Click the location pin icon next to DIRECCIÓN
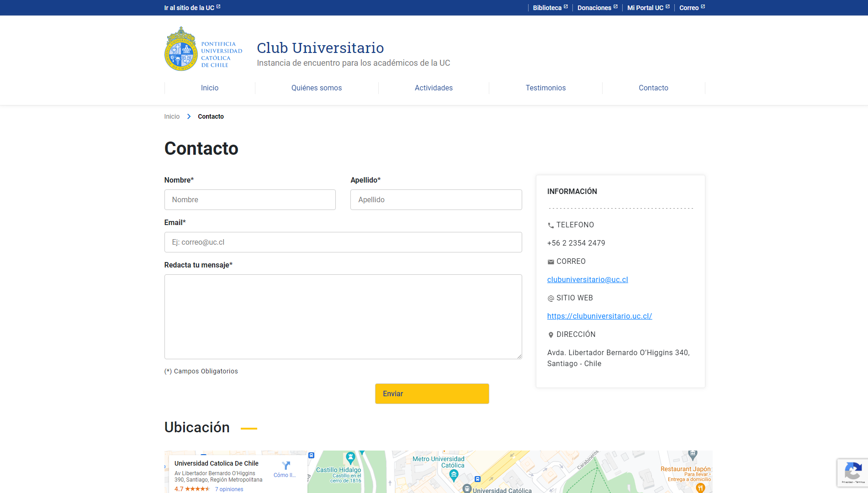The height and width of the screenshot is (493, 868). 550,335
